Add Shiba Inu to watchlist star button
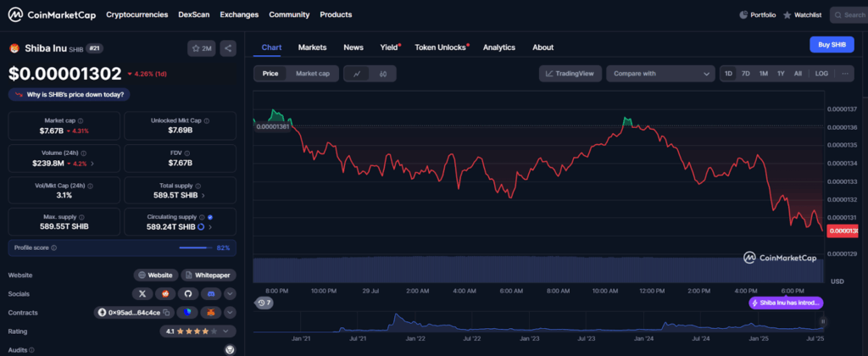Image resolution: width=868 pixels, height=356 pixels. click(x=202, y=48)
